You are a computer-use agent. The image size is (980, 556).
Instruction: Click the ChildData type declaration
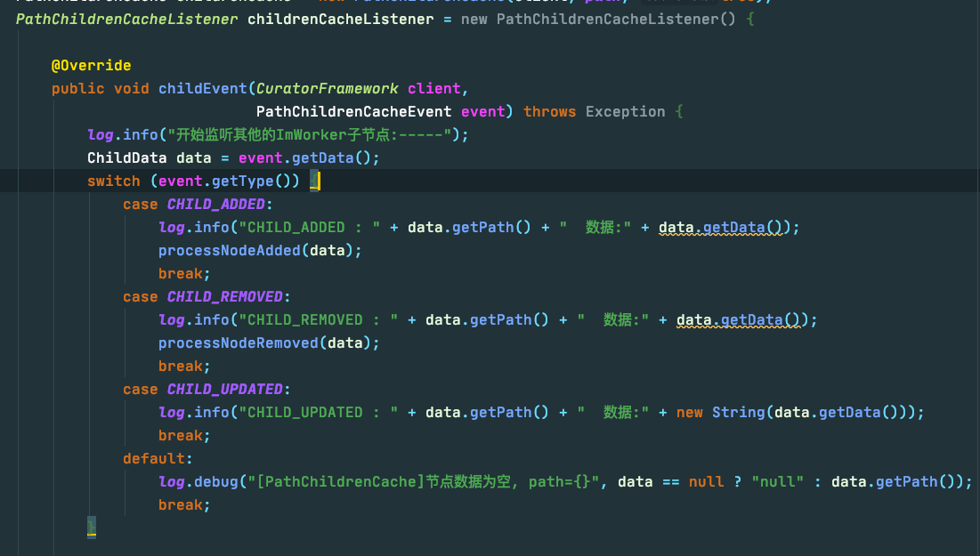(x=126, y=158)
